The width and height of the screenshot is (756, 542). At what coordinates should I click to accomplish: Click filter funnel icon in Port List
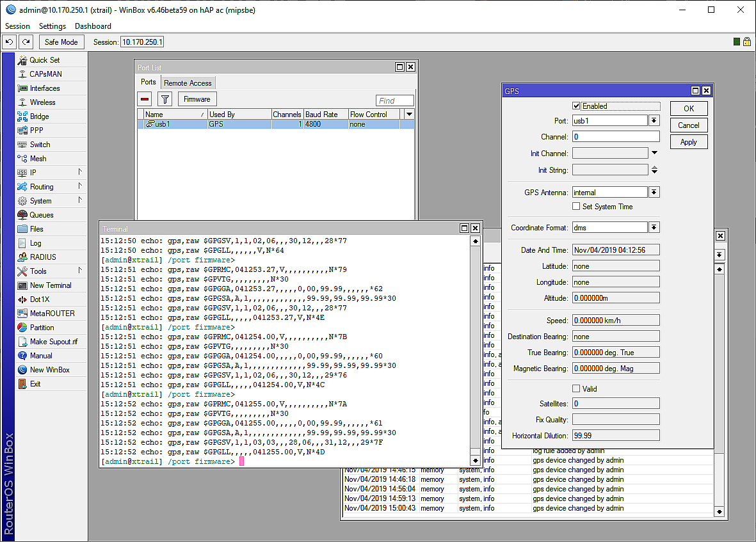(165, 99)
